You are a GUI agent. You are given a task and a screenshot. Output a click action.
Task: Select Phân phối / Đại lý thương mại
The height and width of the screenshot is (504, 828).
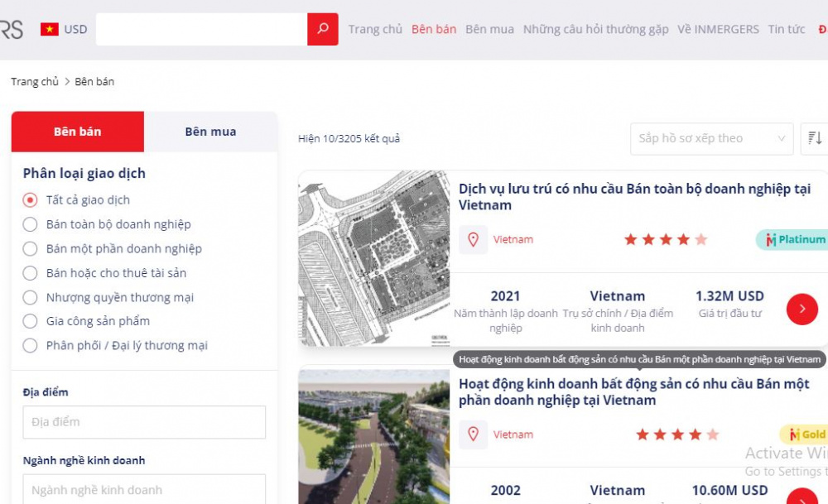click(x=30, y=346)
